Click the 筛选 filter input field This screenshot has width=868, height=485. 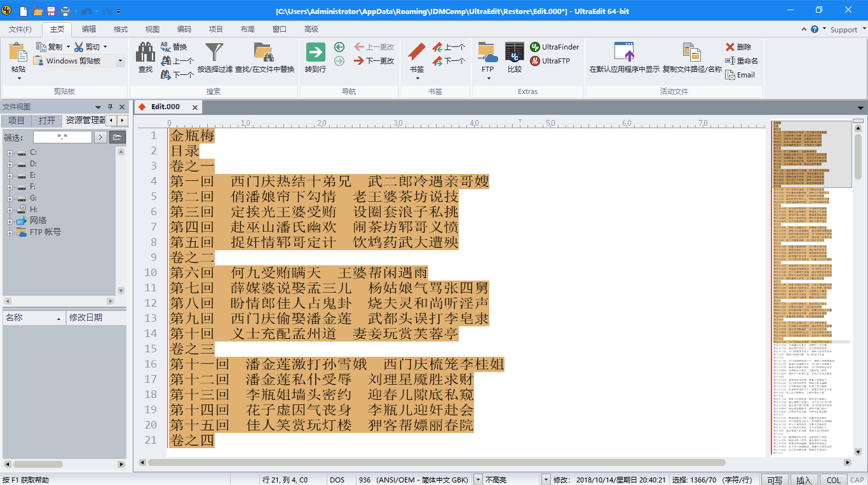tap(62, 136)
